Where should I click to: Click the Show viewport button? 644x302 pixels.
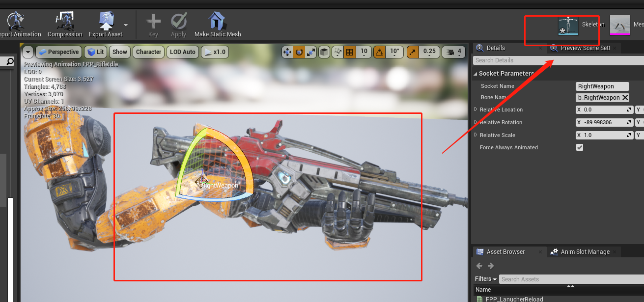(x=119, y=52)
